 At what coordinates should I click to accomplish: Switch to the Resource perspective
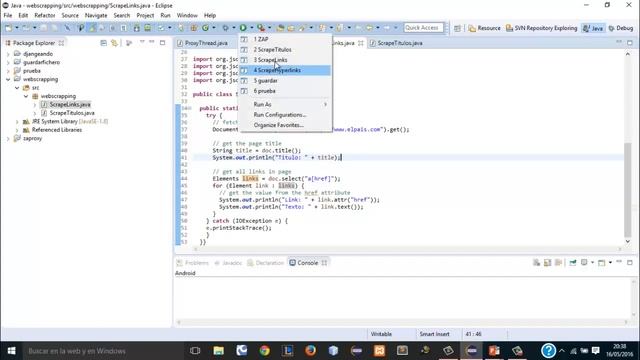pyautogui.click(x=484, y=28)
